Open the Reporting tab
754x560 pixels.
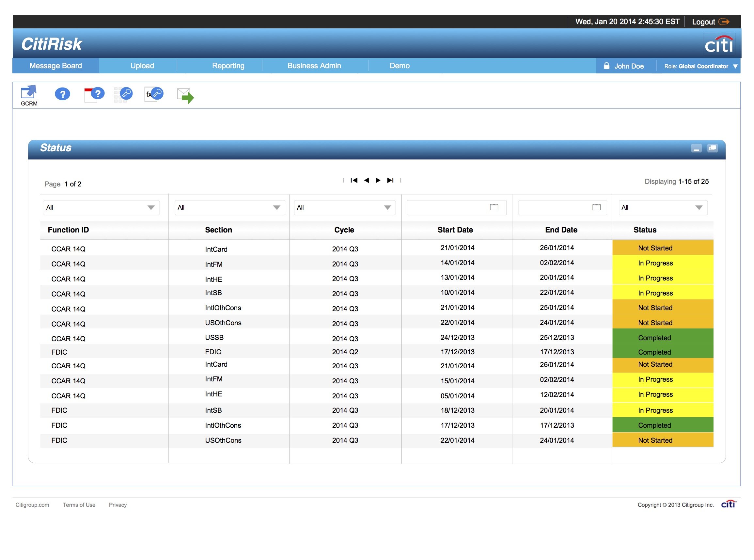[x=228, y=66]
